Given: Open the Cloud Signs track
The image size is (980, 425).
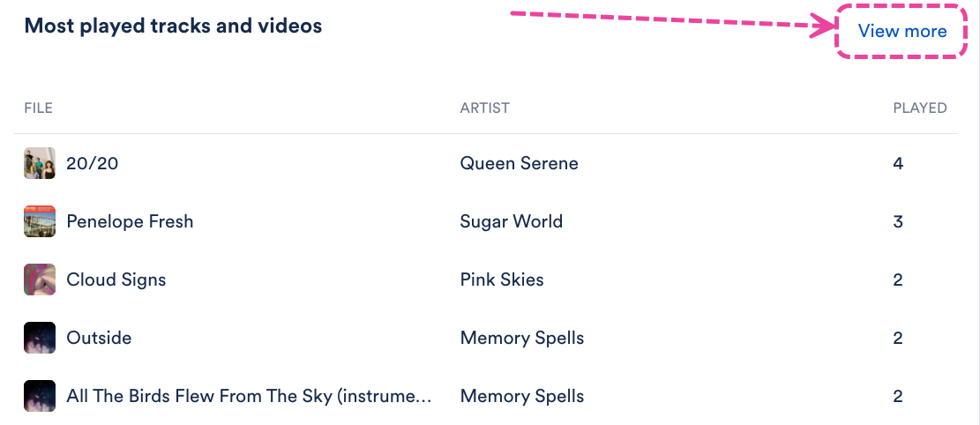Looking at the screenshot, I should 116,280.
